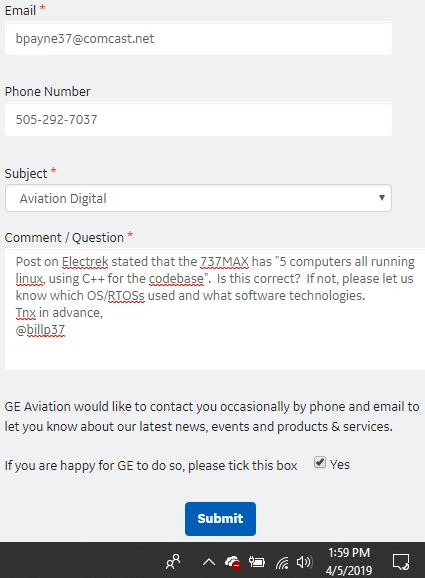Place cursor on the @billp37 signature

click(x=40, y=330)
